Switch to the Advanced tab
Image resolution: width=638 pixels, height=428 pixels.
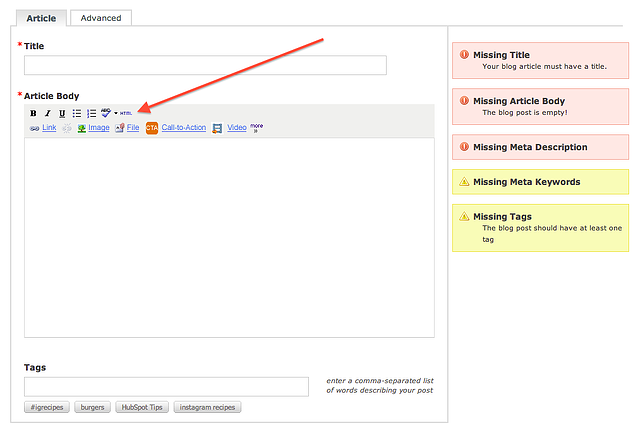point(101,18)
